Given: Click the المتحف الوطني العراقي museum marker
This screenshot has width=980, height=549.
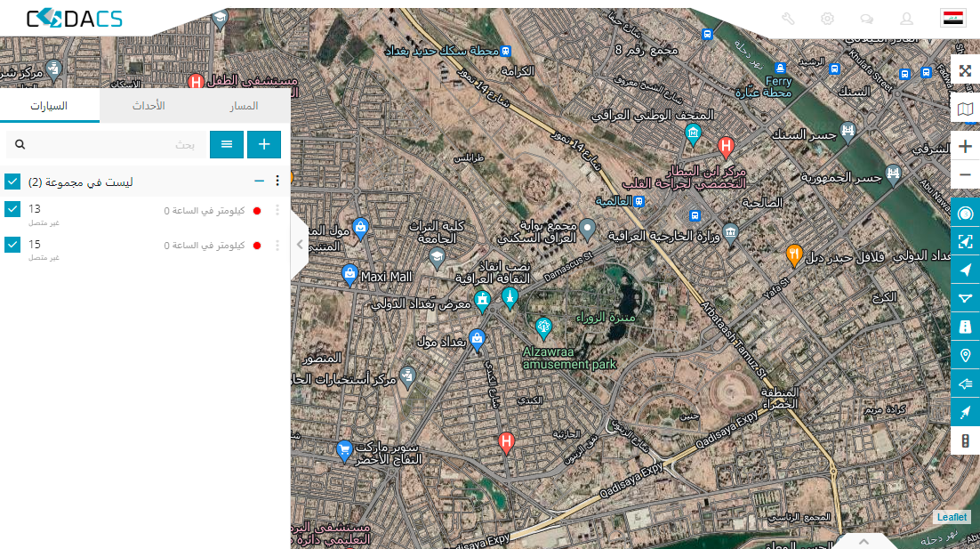Looking at the screenshot, I should (x=693, y=133).
